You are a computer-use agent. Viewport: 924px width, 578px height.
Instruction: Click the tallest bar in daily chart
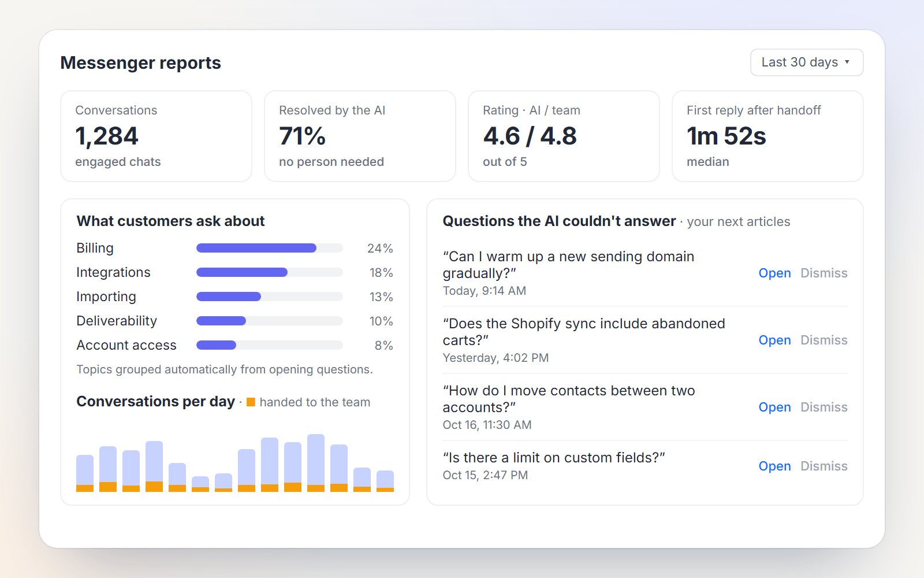pyautogui.click(x=316, y=463)
